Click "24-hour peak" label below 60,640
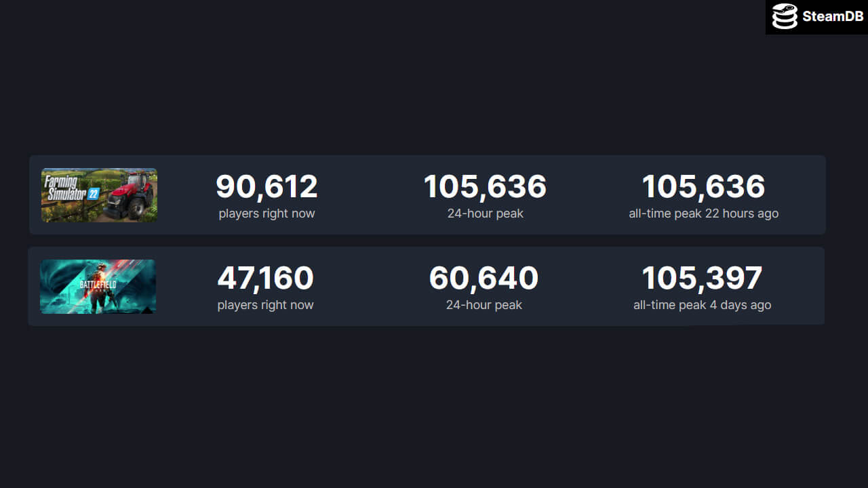The width and height of the screenshot is (868, 488). (x=484, y=305)
